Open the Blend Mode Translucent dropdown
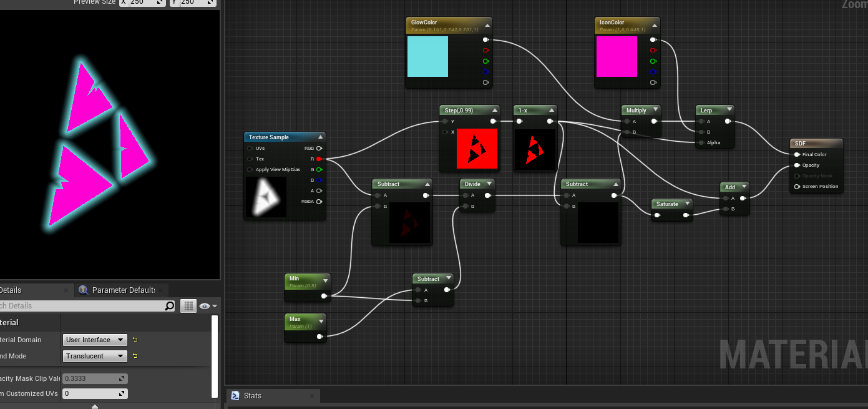868x409 pixels. [x=95, y=356]
